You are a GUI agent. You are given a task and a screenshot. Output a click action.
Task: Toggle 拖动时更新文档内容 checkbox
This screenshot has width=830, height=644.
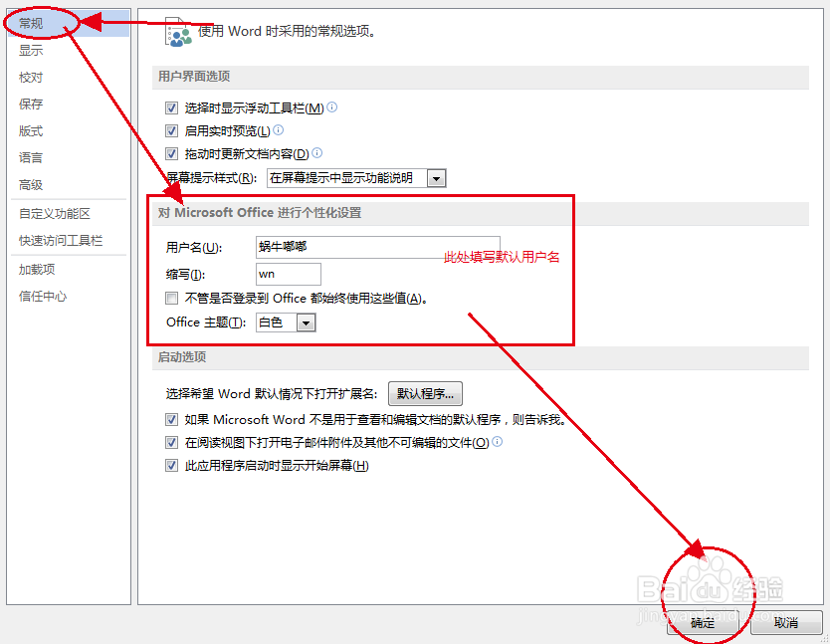[171, 153]
